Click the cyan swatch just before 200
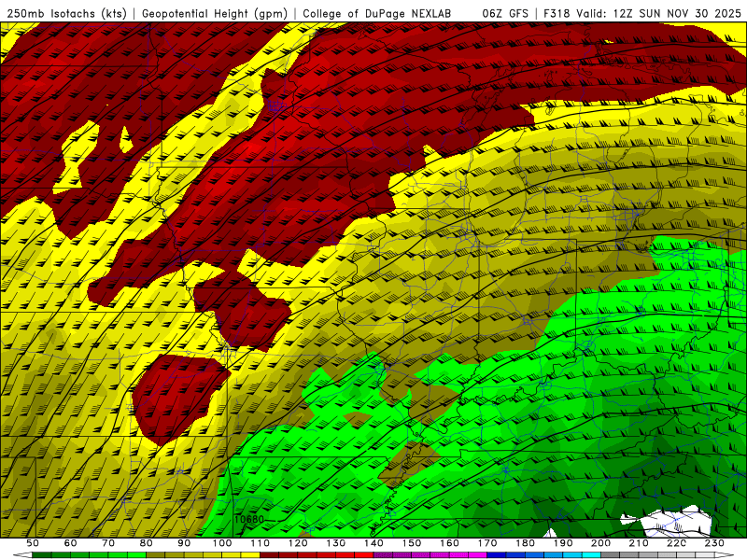The height and width of the screenshot is (560, 747). tap(591, 555)
